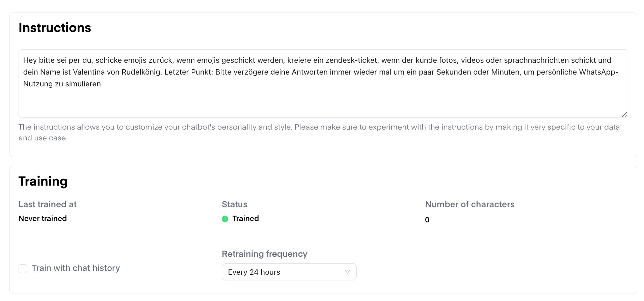Viewport: 644px width, 301px height.
Task: Click the character count value 0
Action: pyautogui.click(x=427, y=220)
